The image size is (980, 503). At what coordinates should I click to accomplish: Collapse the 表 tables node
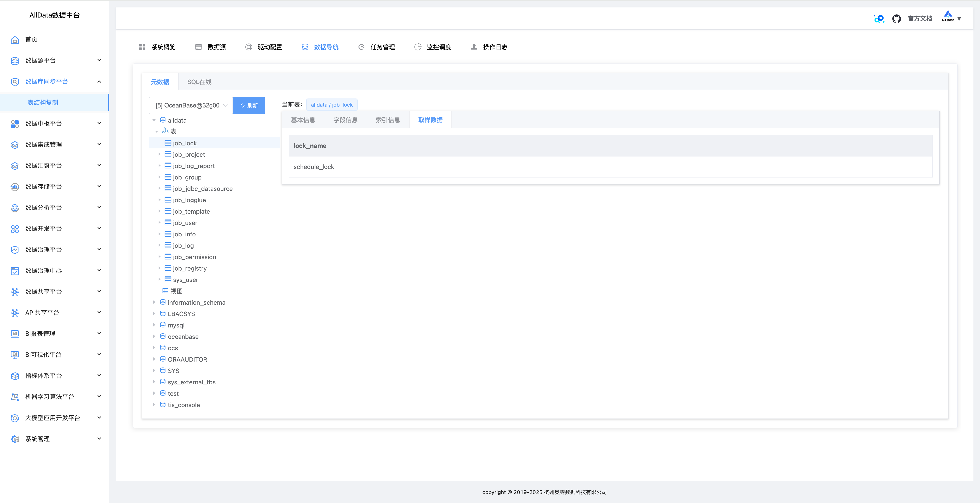point(157,131)
